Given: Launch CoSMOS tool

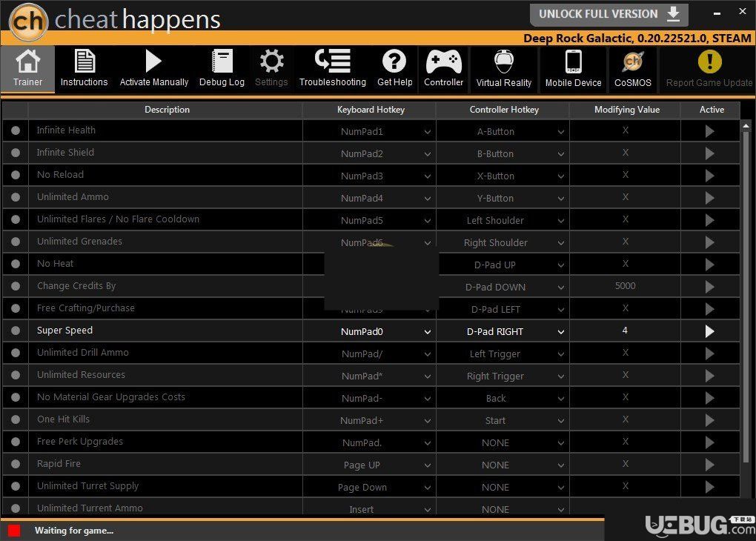Looking at the screenshot, I should [x=632, y=68].
